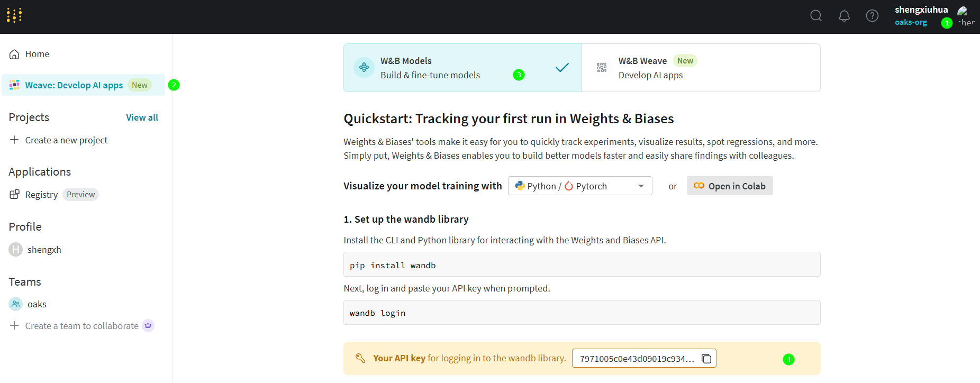Open the notifications bell
980x383 pixels.
click(x=844, y=16)
